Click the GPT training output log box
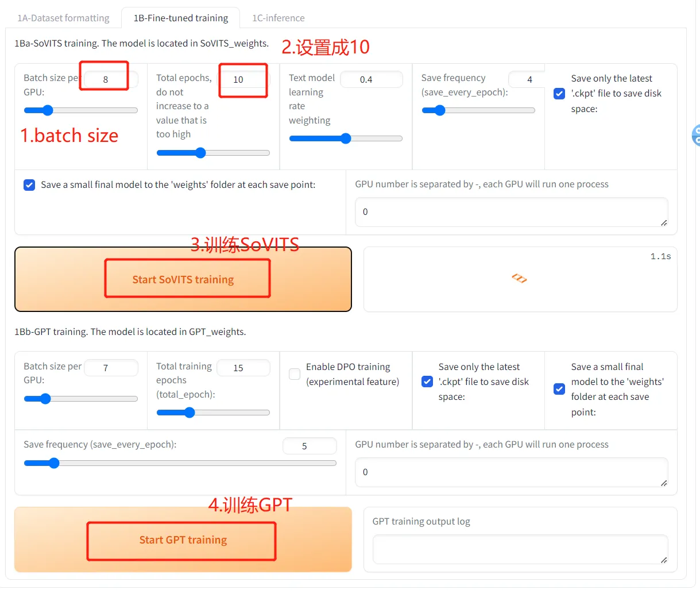700x601 pixels. 520,549
